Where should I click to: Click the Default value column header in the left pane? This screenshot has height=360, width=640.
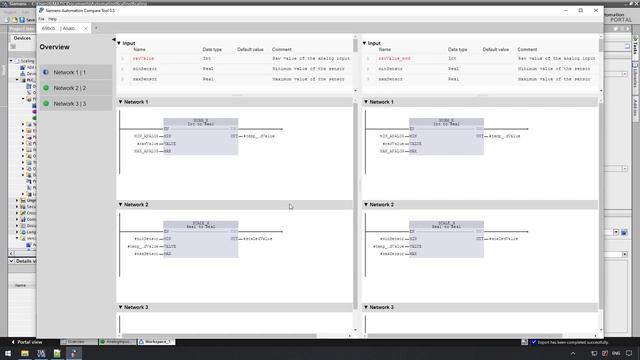click(250, 49)
